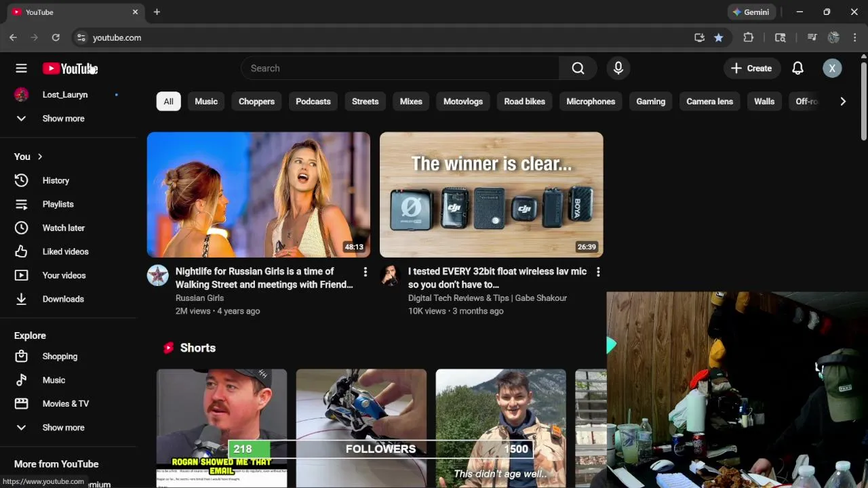Viewport: 868px width, 488px height.
Task: Open a new browser tab
Action: (x=157, y=12)
